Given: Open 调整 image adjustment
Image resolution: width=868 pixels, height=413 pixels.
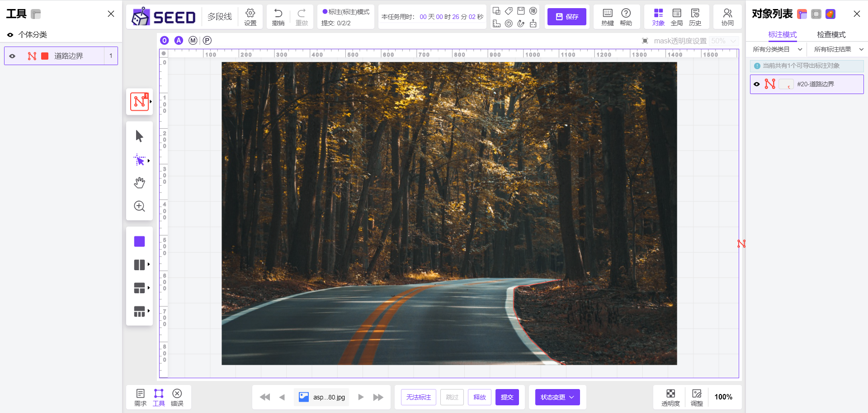Looking at the screenshot, I should pyautogui.click(x=697, y=397).
